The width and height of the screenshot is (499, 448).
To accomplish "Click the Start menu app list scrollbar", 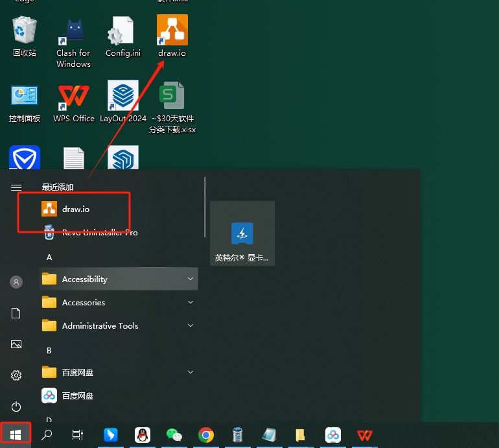I will coord(205,207).
